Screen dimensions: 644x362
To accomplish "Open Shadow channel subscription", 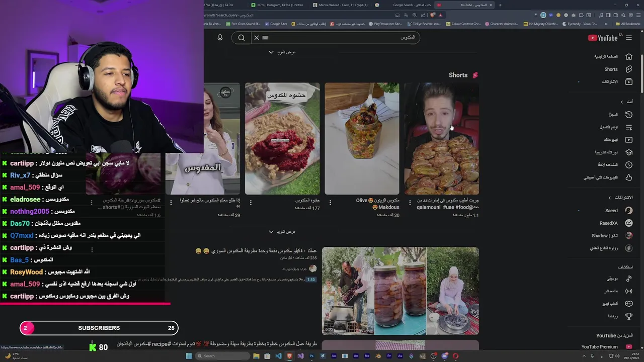I will coord(612,236).
